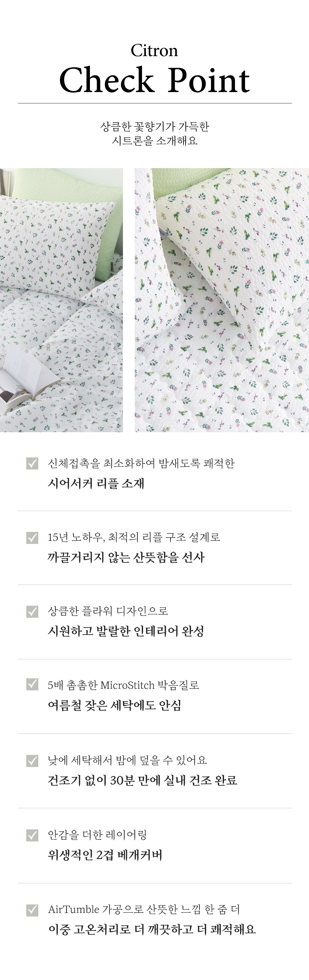Click 이중 고온처리로 더 깨끗하고 headline

[152, 929]
